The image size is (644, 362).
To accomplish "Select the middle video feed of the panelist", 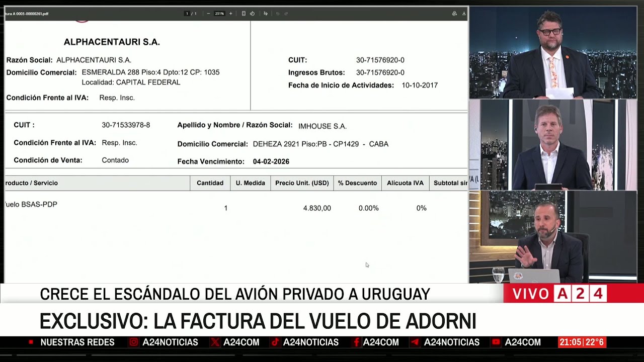I will pyautogui.click(x=553, y=145).
